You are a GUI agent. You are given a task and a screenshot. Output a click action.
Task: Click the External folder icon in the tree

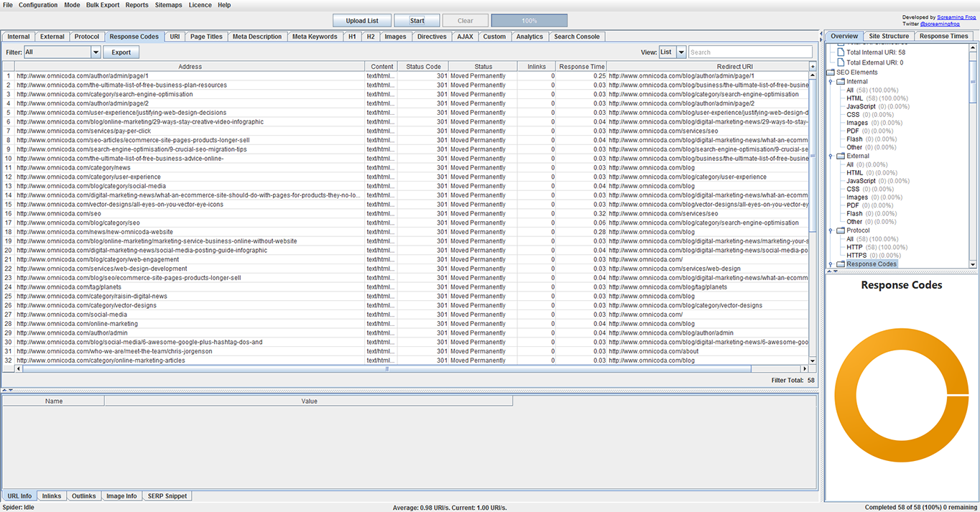[x=840, y=156]
